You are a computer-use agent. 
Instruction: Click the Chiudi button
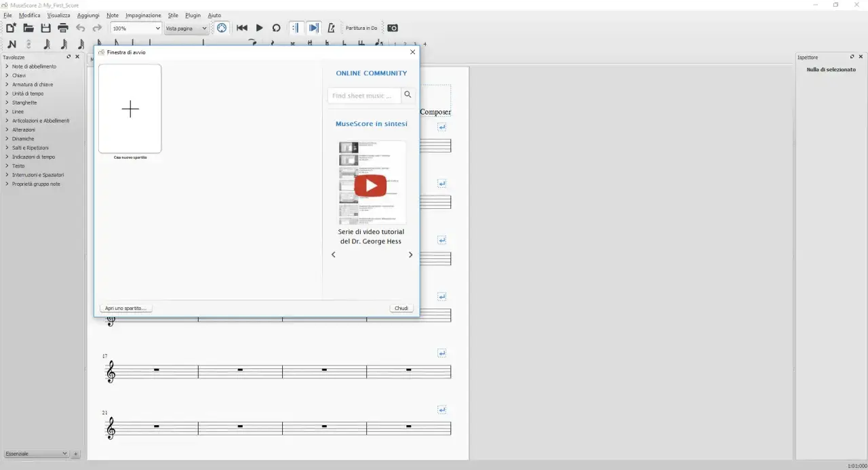tap(401, 308)
